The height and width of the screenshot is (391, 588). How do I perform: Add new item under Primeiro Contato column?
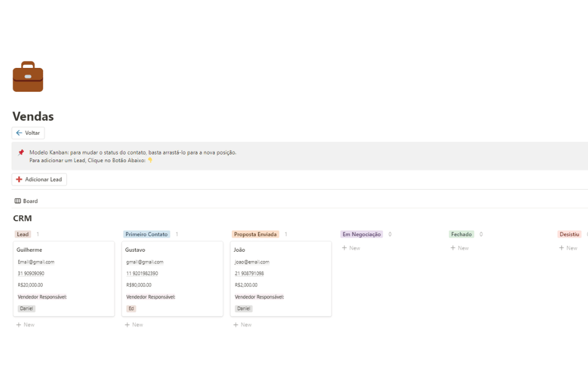click(x=134, y=325)
